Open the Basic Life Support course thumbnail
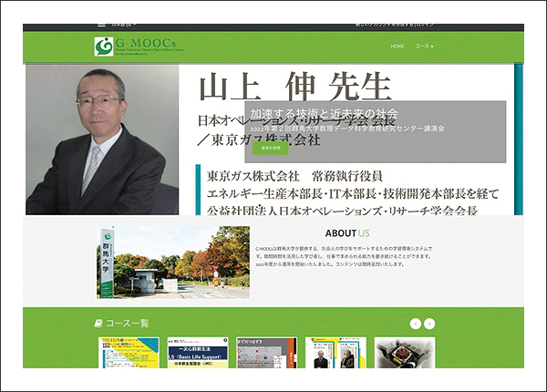The image size is (547, 392). click(198, 352)
